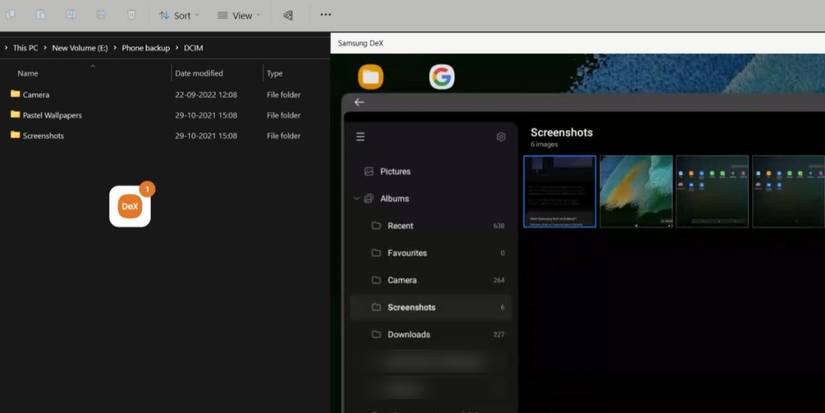Open the colorful wallpaper screenshot thumbnail
The image size is (825, 413).
point(636,192)
